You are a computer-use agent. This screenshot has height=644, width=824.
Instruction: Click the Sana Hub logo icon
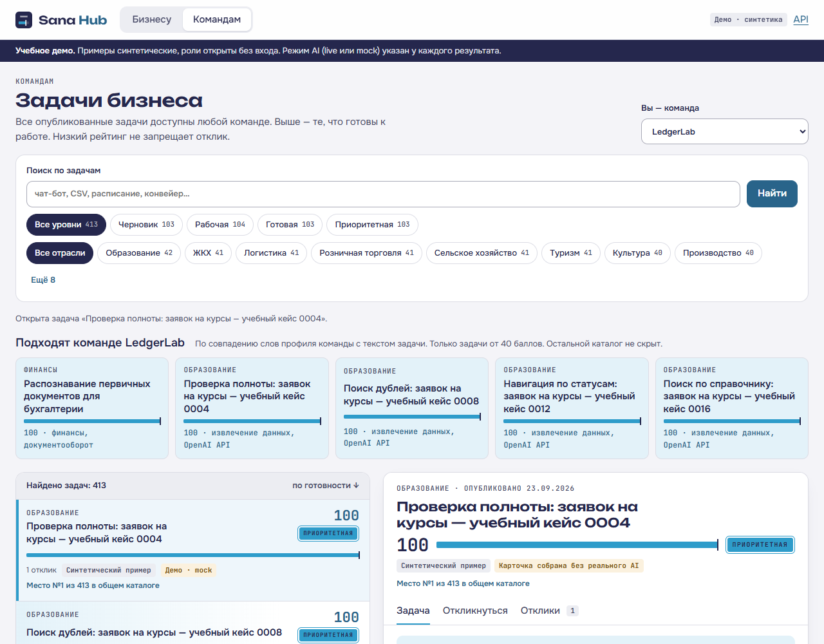point(24,20)
